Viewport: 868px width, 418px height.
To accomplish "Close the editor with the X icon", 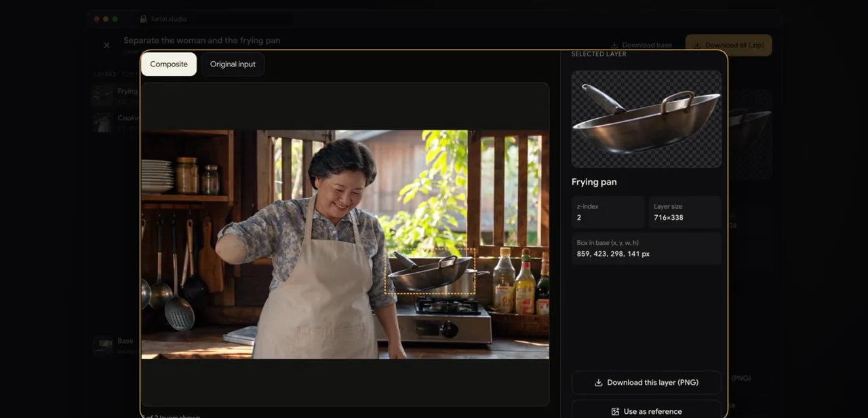I will click(x=106, y=45).
